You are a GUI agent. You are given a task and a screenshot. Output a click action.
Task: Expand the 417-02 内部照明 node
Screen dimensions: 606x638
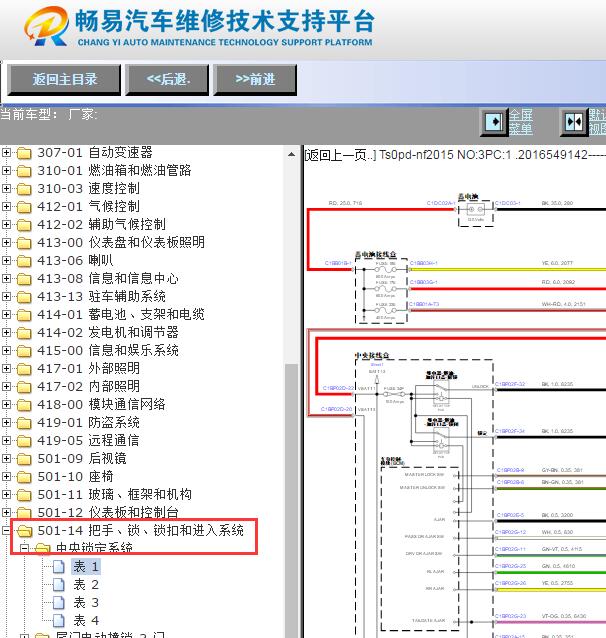pos(6,387)
